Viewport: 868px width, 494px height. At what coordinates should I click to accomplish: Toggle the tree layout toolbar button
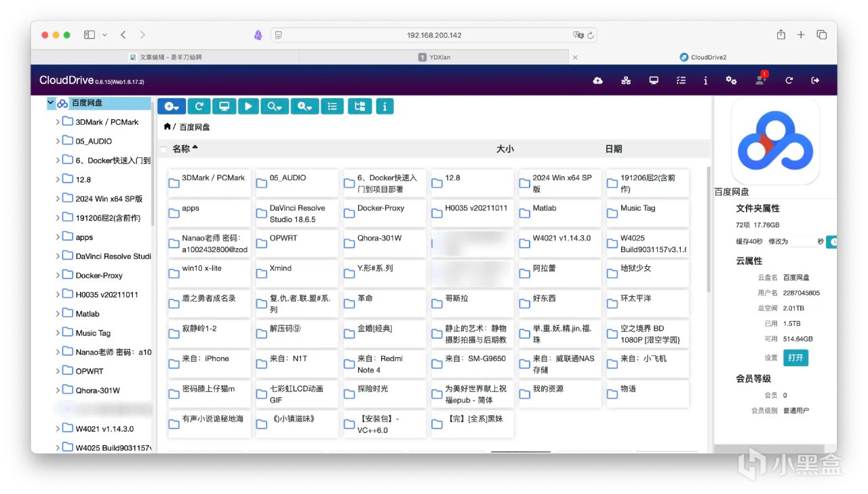click(360, 106)
